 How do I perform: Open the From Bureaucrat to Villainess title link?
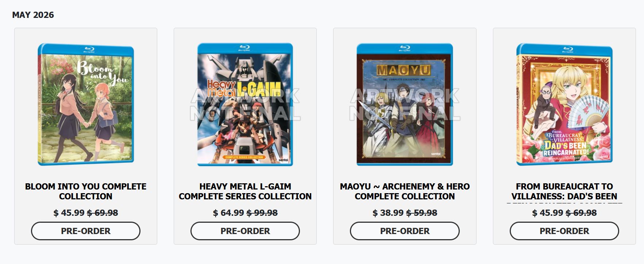tap(564, 192)
